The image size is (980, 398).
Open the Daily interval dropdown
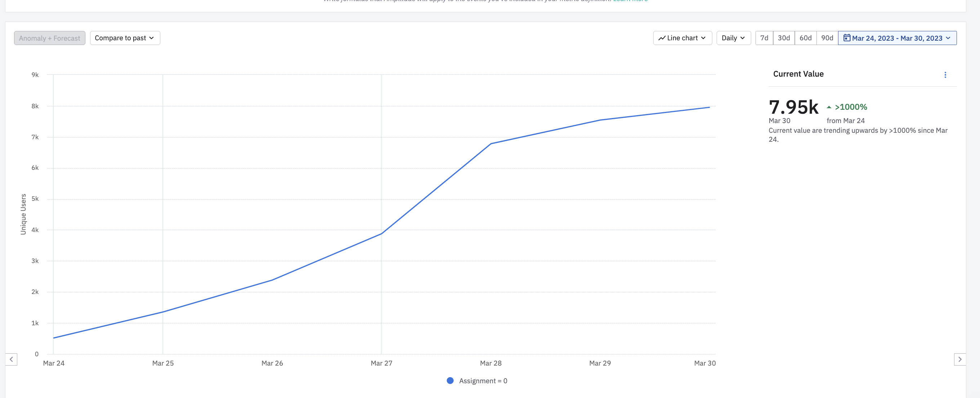tap(733, 38)
